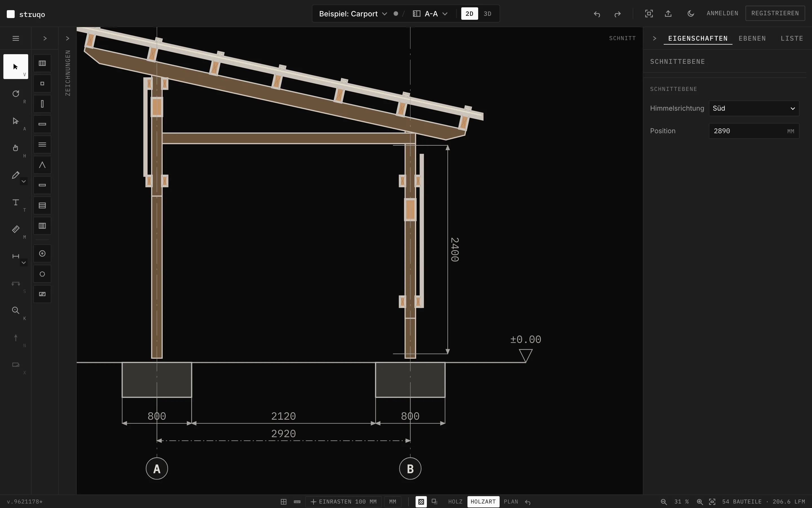The width and height of the screenshot is (812, 508).
Task: Click the REGISTRIEREN button
Action: 775,14
